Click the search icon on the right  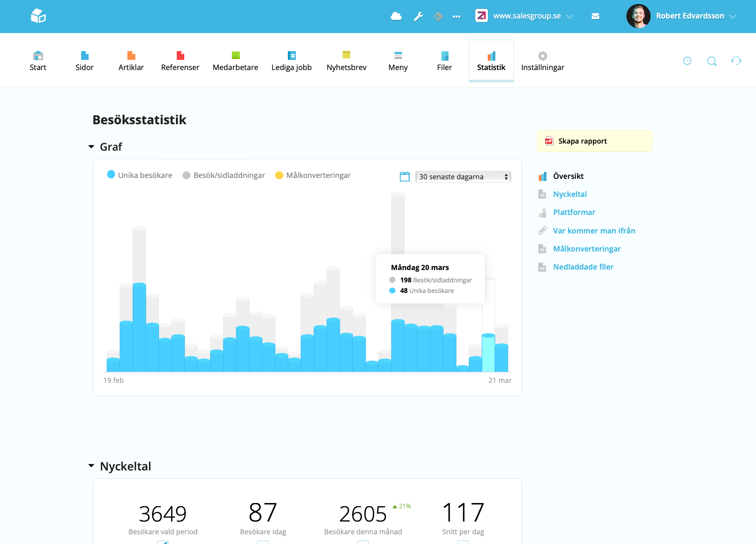711,61
